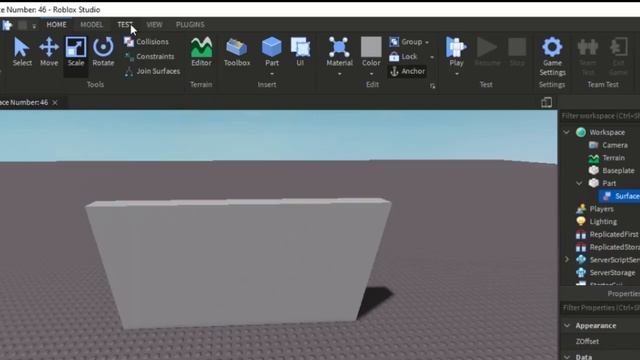
Task: Click the Resume button
Action: [487, 52]
